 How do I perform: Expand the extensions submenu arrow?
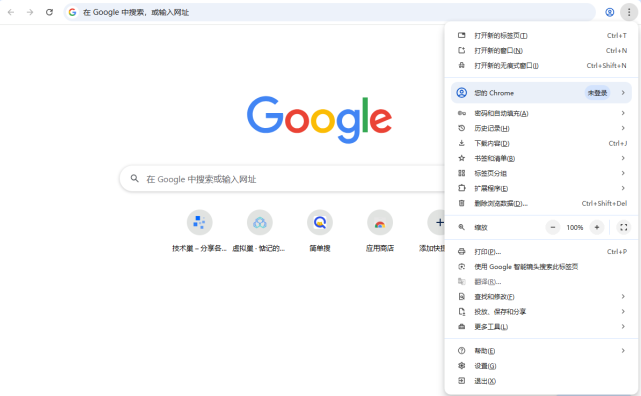(x=623, y=188)
